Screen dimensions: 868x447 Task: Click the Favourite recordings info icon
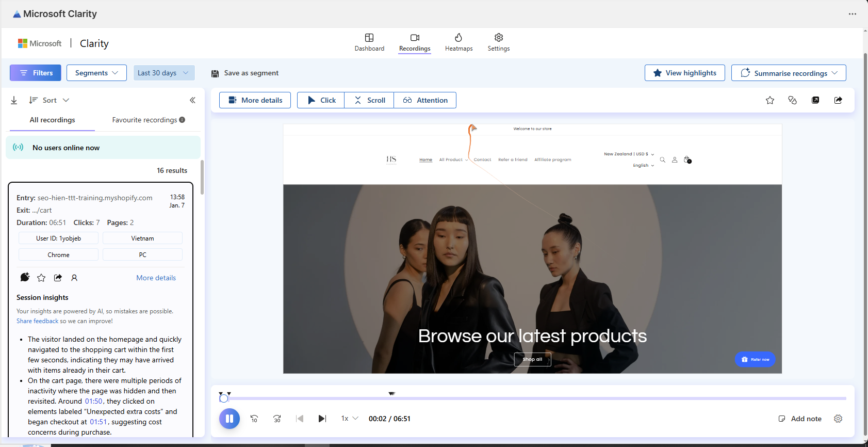tap(182, 120)
